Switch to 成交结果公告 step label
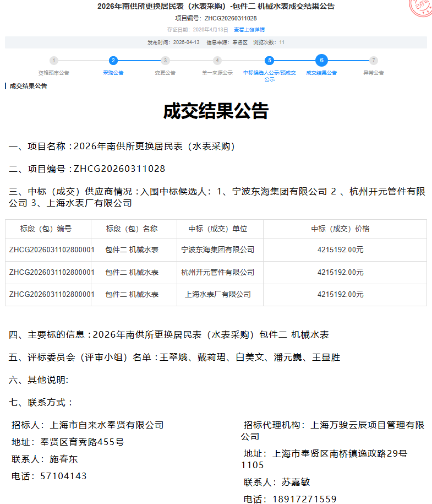Image resolution: width=432 pixels, height=504 pixels. point(321,73)
